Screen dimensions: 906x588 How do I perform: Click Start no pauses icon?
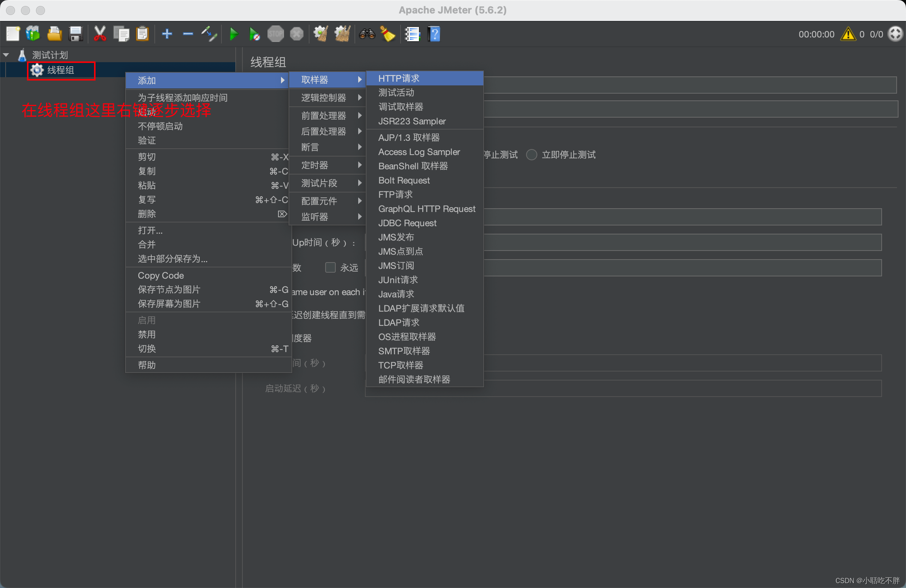pos(254,34)
